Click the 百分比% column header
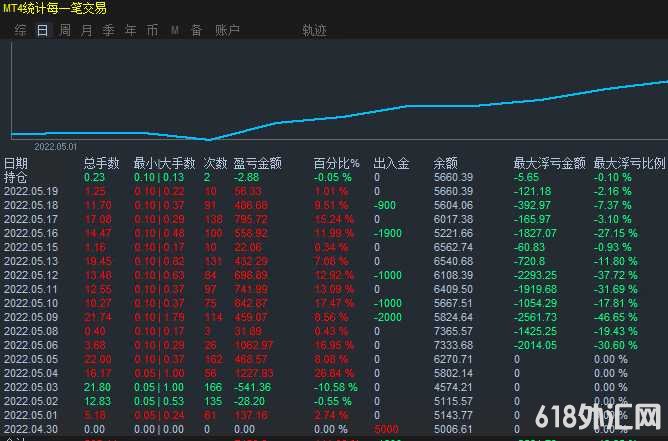Screen dimensions: 668x441 point(337,163)
